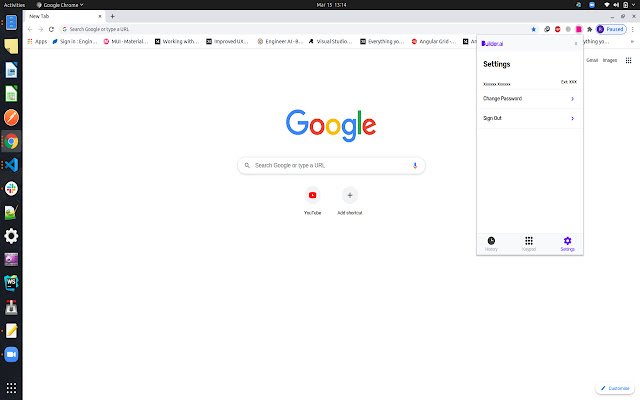Open LibreOffice Writer from the dock
The width and height of the screenshot is (640, 400).
(11, 70)
